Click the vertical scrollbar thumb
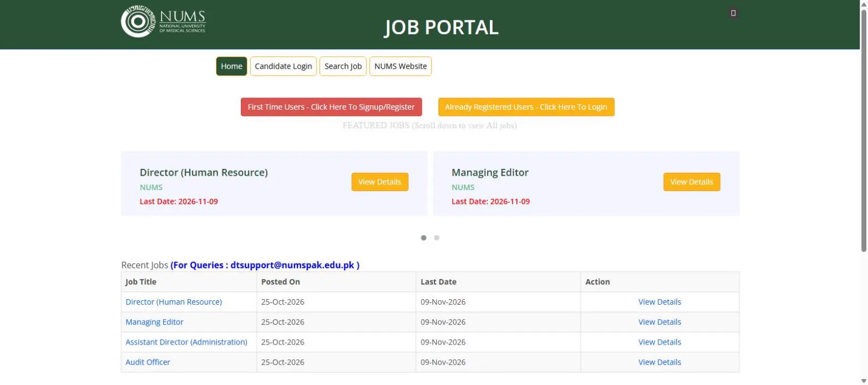This screenshot has width=868, height=385. 863,130
